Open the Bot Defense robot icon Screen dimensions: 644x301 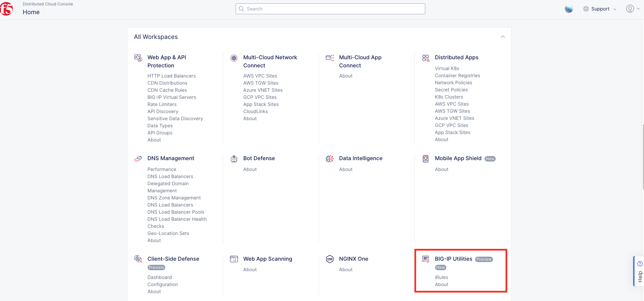point(234,159)
